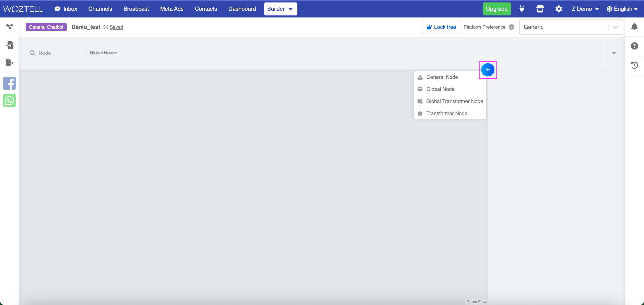Open the Dashboard page
This screenshot has width=644, height=305.
(x=242, y=9)
